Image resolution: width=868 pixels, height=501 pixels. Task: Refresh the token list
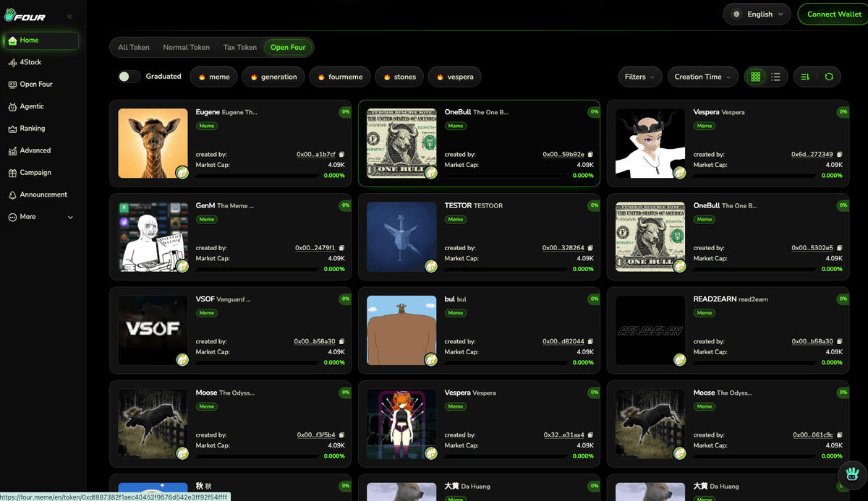click(x=829, y=77)
